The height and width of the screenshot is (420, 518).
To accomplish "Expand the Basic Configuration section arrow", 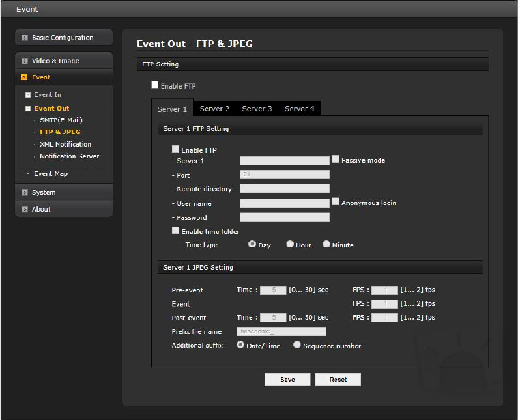I will click(25, 38).
